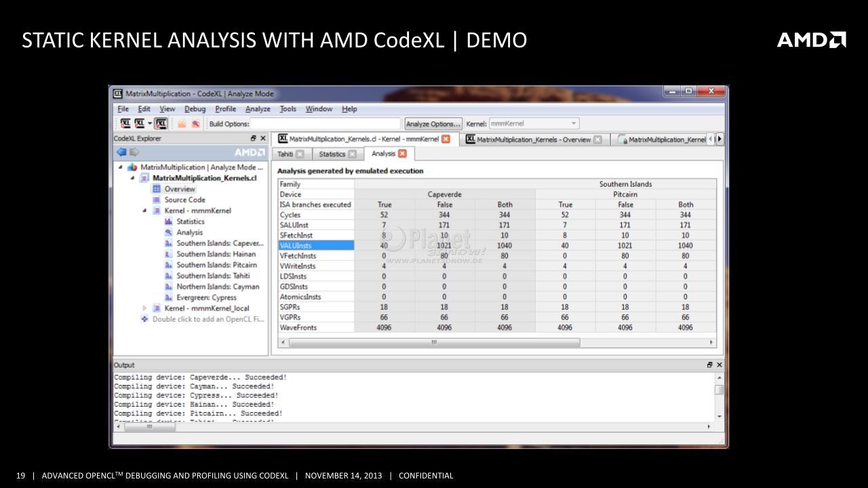Screen dimensions: 868x488
Task: Click the Source Code icon in the tree
Action: tap(157, 200)
